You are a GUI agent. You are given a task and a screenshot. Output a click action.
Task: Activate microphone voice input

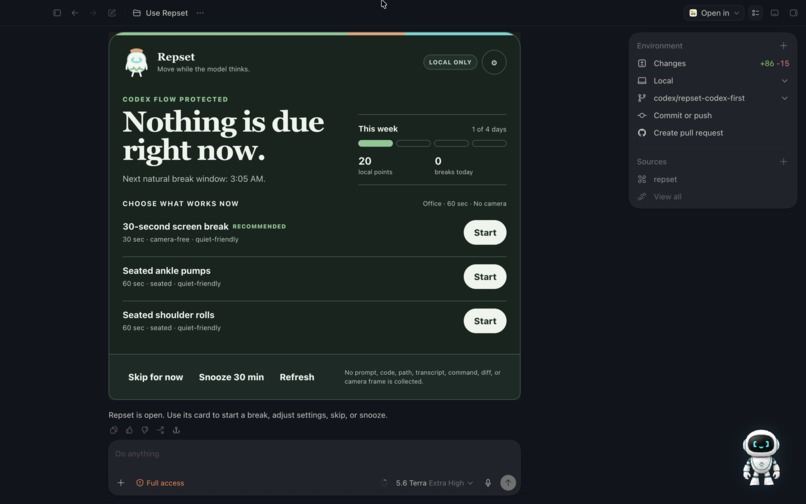(x=488, y=482)
